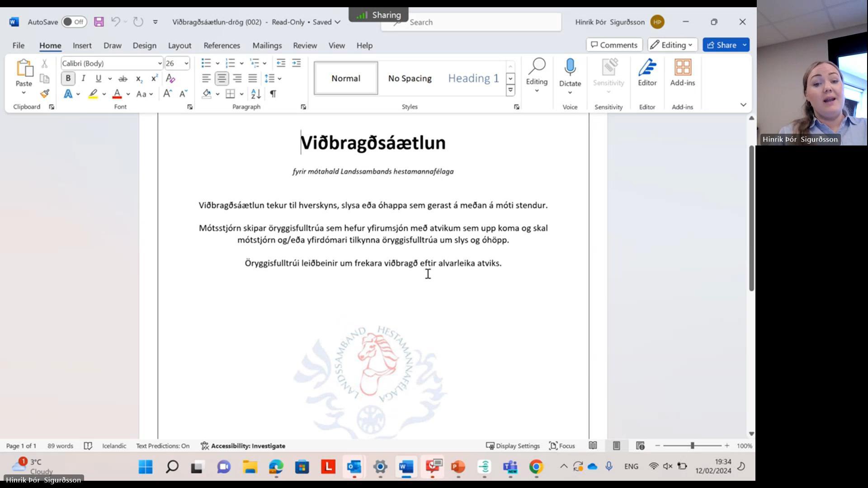This screenshot has width=868, height=488.
Task: Undo last action arrow
Action: [x=116, y=22]
